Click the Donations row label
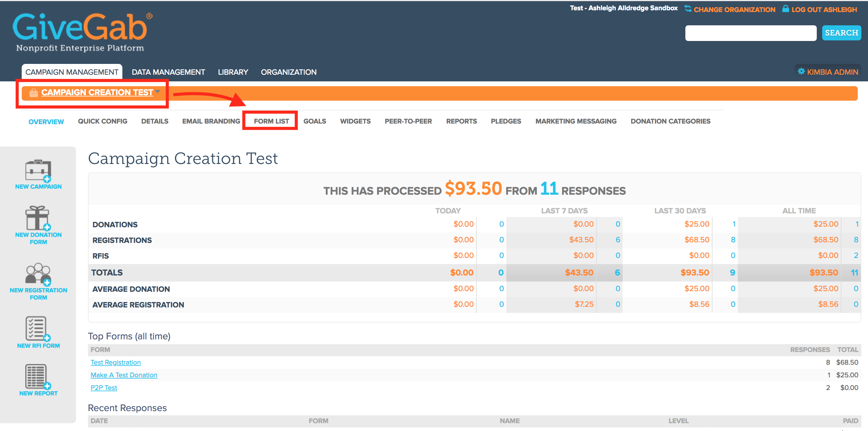The height and width of the screenshot is (431, 868). point(115,225)
